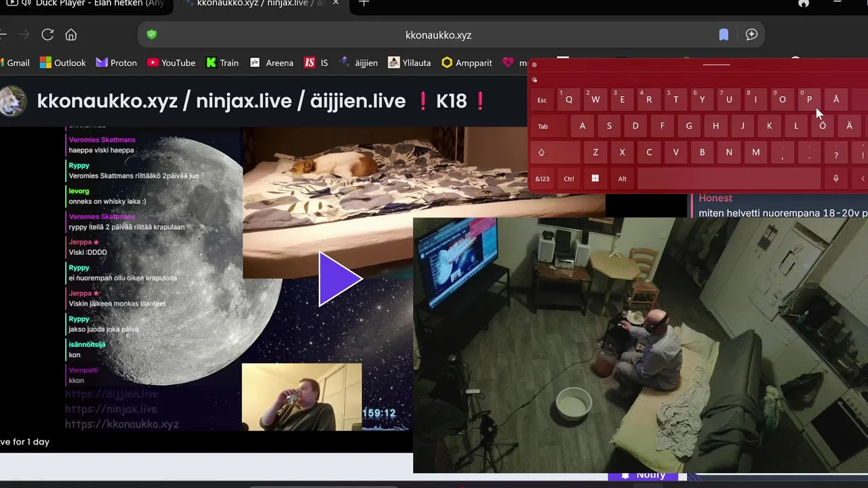
Task: Tap the S key
Action: click(x=609, y=126)
